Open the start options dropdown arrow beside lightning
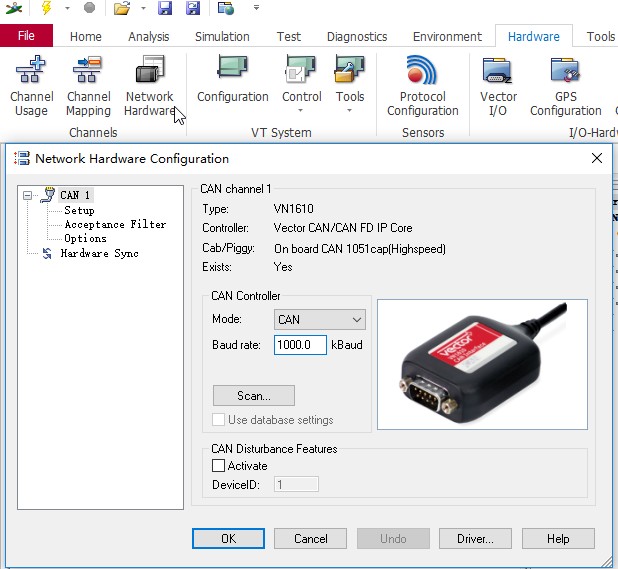This screenshot has height=569, width=618. (67, 8)
